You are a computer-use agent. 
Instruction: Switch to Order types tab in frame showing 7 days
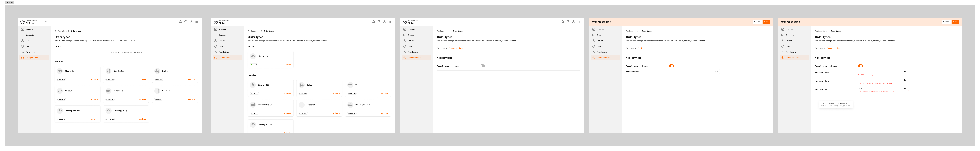tap(631, 48)
